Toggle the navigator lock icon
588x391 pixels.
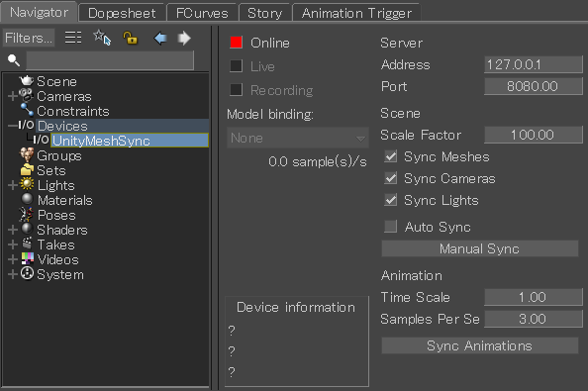click(x=130, y=38)
